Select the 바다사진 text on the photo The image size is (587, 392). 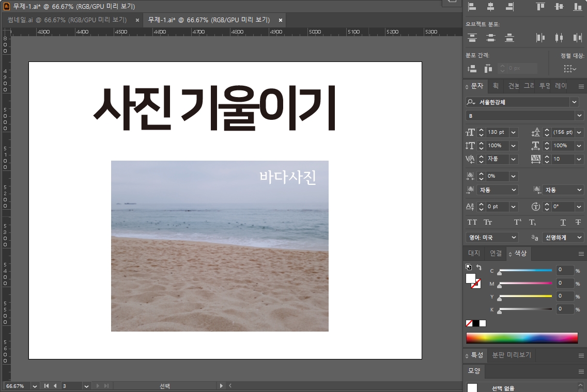coord(287,177)
